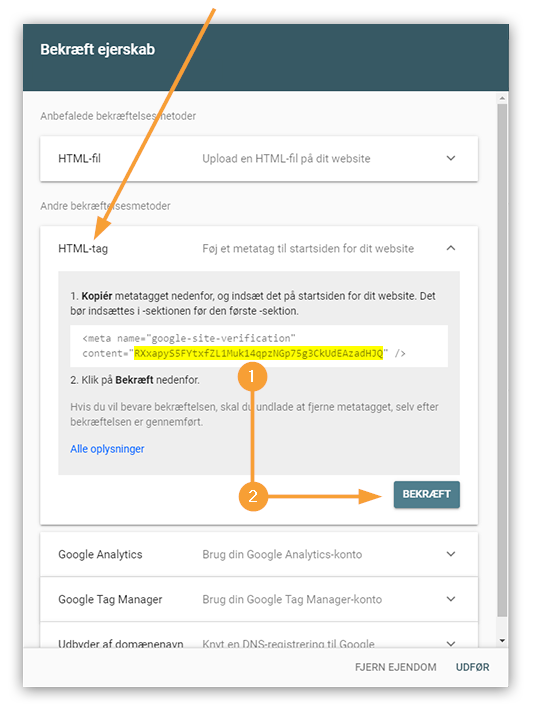
Task: Click the Bekræft ejerskab dialog title
Action: click(98, 49)
